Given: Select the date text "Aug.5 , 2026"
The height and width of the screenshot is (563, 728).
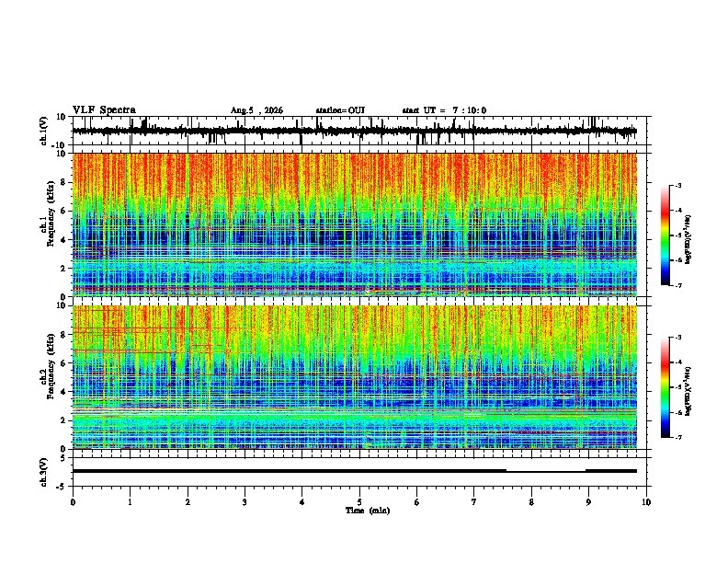Looking at the screenshot, I should click(x=256, y=110).
